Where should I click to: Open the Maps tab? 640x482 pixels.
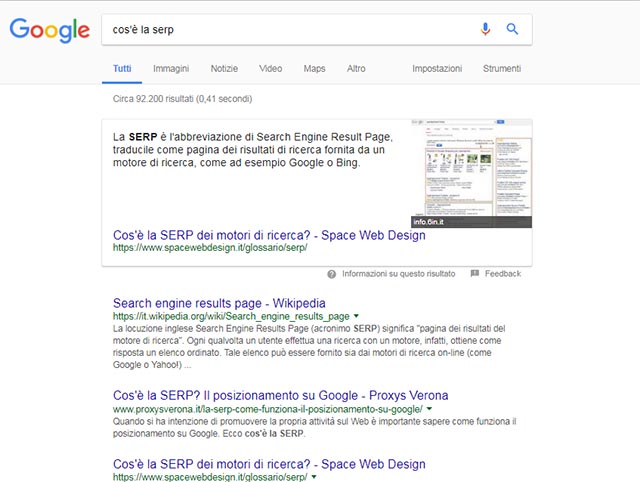(314, 69)
